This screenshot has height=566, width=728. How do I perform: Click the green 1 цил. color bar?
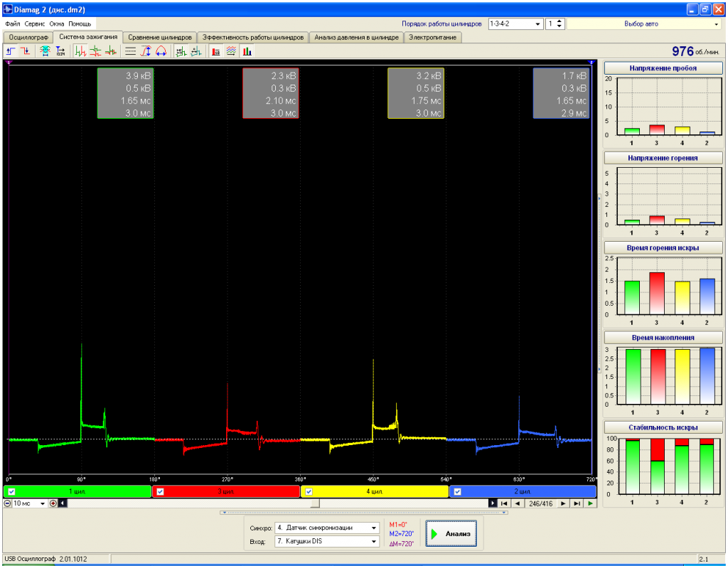[x=77, y=491]
